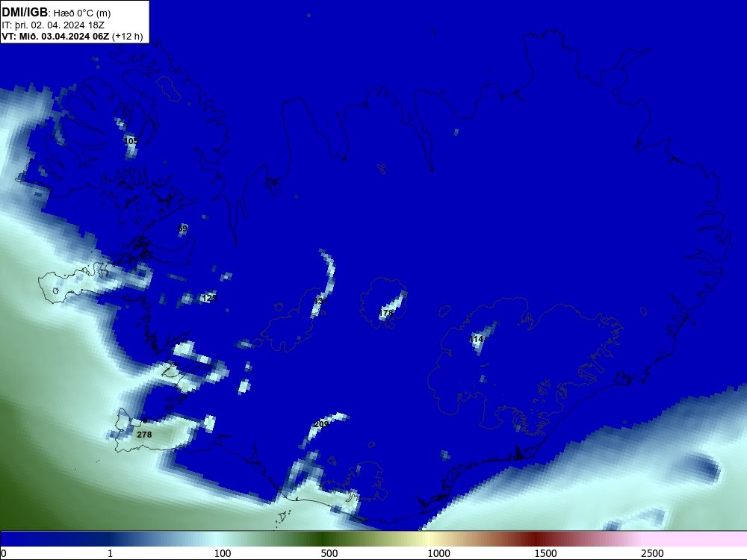Click the 114 value on the map
The height and width of the screenshot is (560, 747).
click(476, 339)
